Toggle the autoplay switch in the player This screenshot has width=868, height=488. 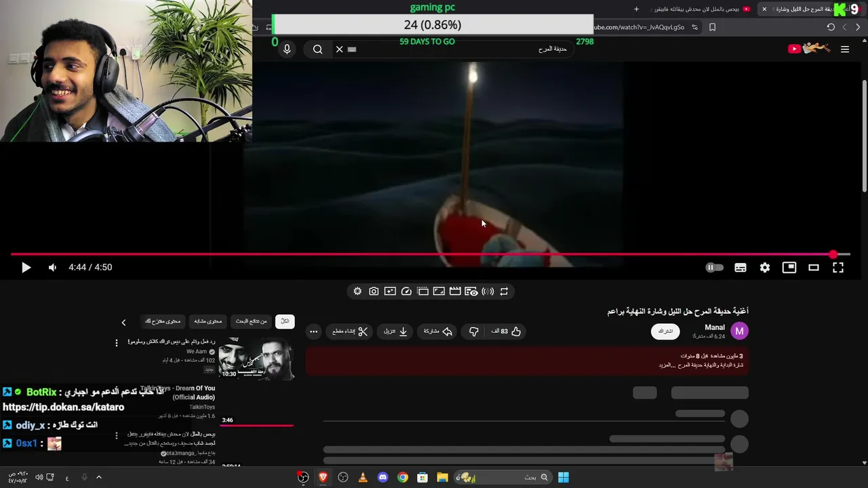(x=714, y=268)
